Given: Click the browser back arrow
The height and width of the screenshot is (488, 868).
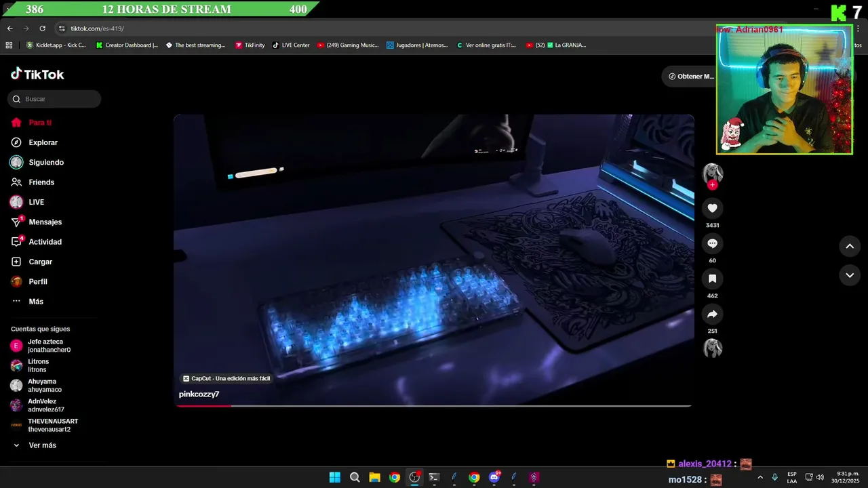Looking at the screenshot, I should [9, 28].
